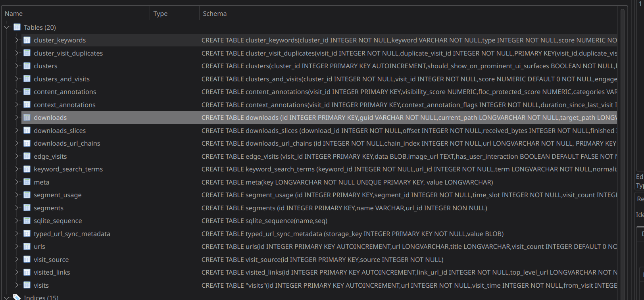Click the downloads table icon
Screen dimensions: 644x300
(x=27, y=117)
